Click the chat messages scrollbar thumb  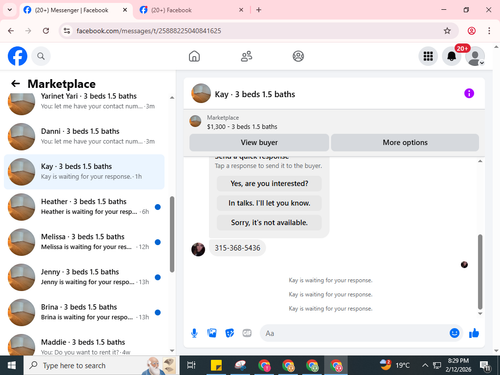click(480, 272)
